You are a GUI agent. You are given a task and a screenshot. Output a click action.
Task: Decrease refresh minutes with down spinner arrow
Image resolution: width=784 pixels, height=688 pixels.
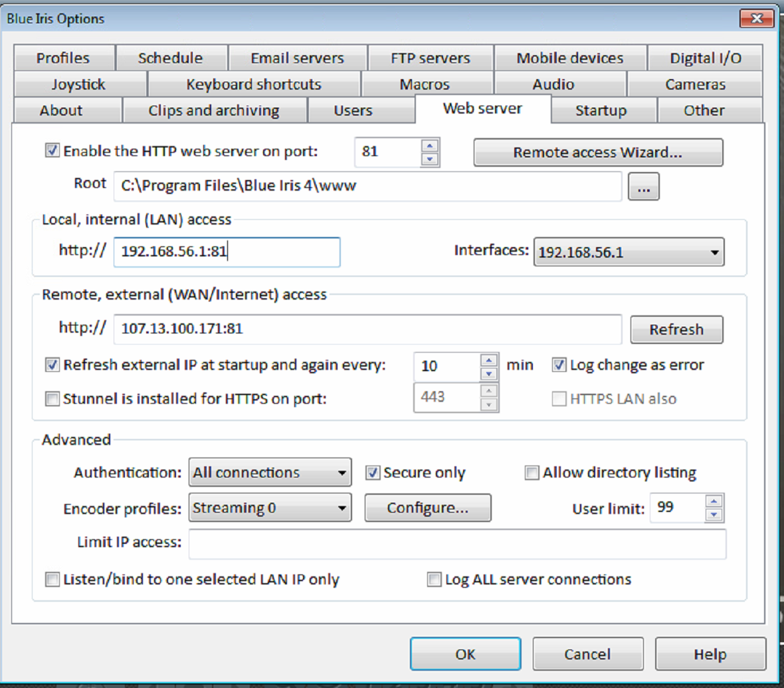489,373
